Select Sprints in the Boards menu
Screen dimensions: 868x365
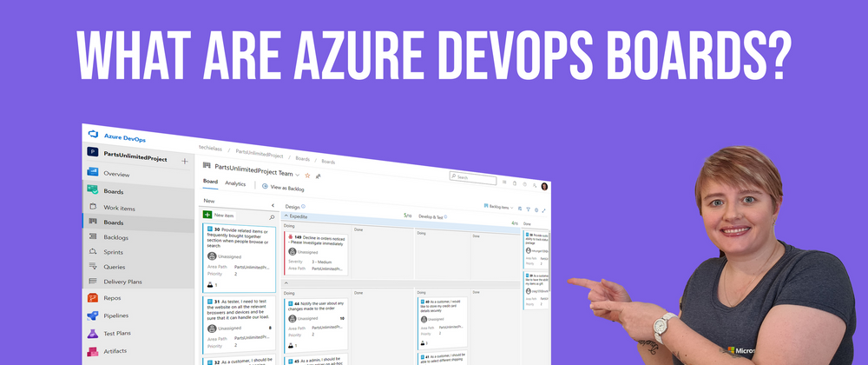click(x=113, y=252)
